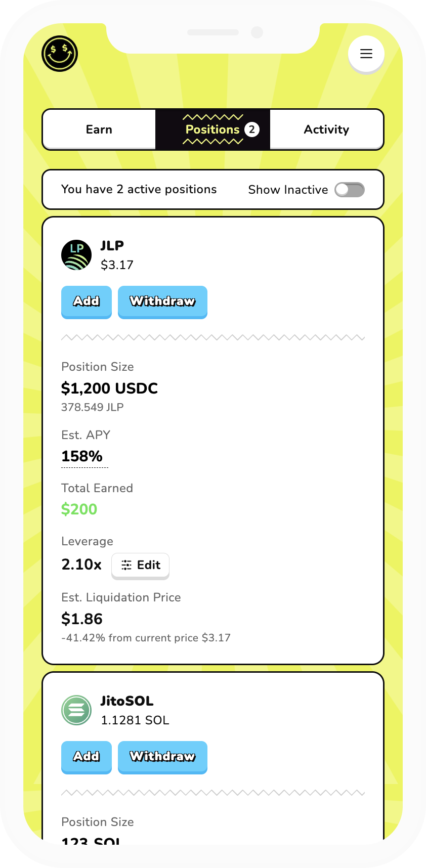Click the underlined 158% Est. APY value
This screenshot has height=868, width=426.
[x=82, y=456]
